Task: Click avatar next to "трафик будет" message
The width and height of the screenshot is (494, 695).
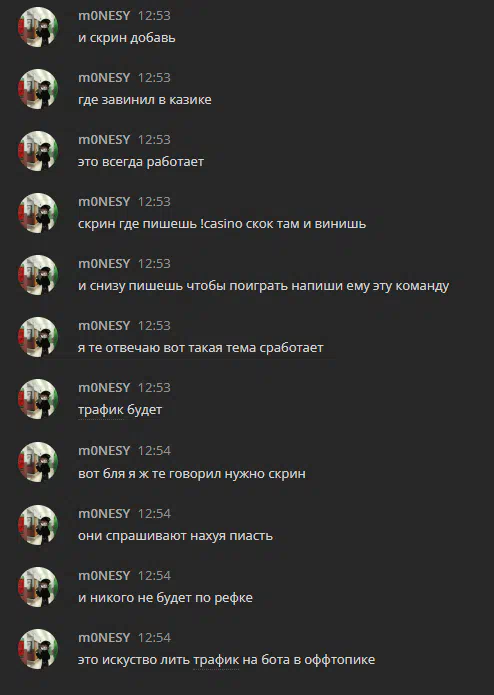Action: coord(38,399)
